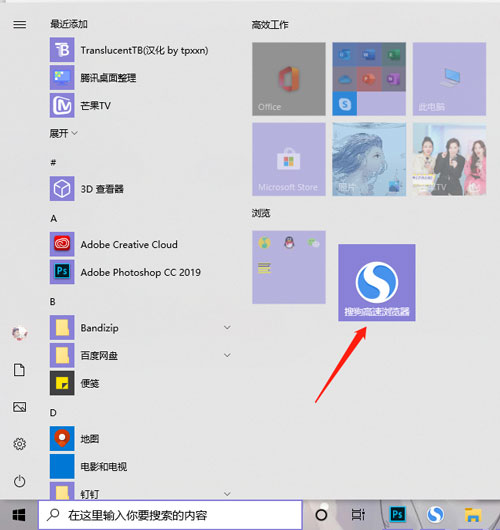Open Cortana circle on taskbar
The image size is (500, 530).
click(321, 515)
